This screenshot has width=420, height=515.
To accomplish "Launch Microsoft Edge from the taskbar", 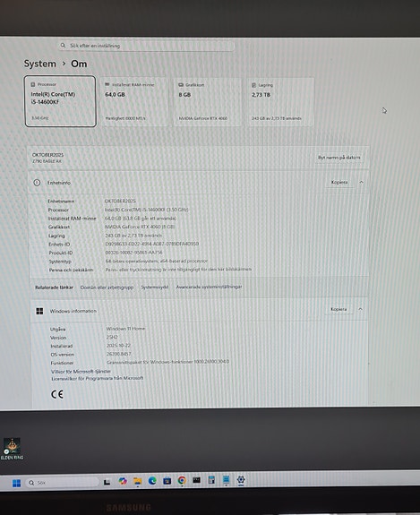I will coord(152,481).
